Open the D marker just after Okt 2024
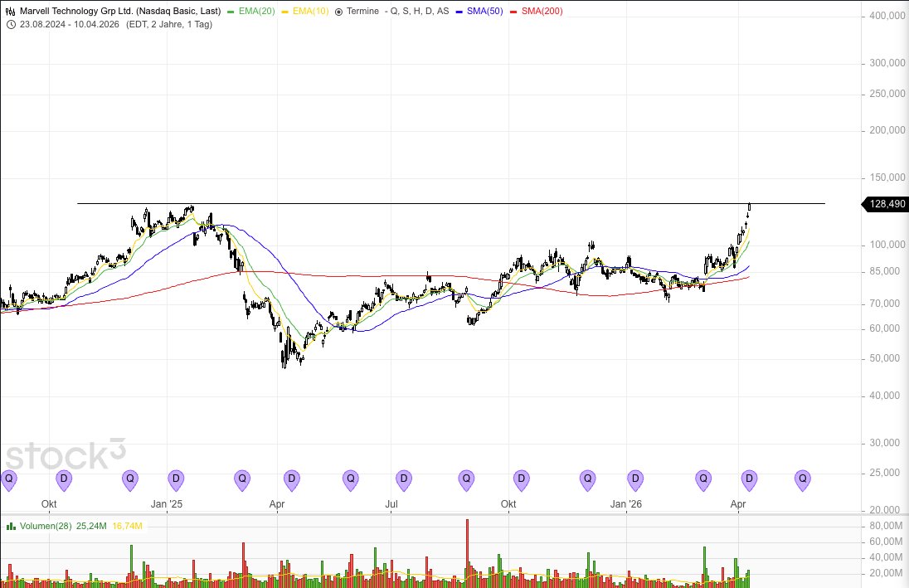The height and width of the screenshot is (588, 909). (x=64, y=480)
